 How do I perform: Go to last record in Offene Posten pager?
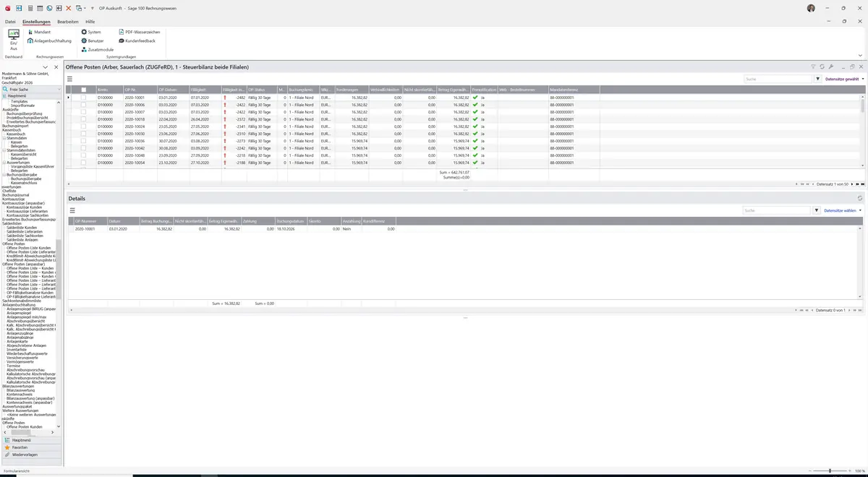862,184
